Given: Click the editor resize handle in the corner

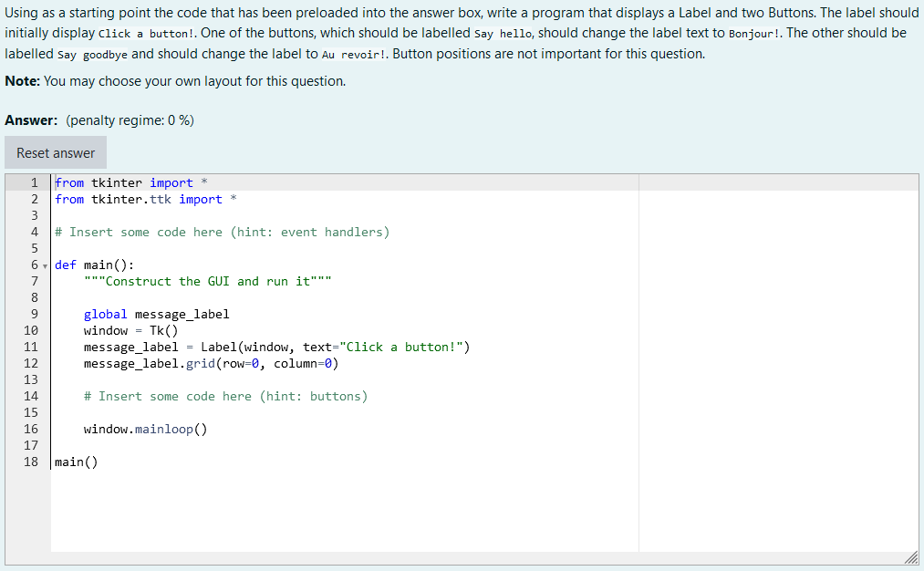Looking at the screenshot, I should pos(911,557).
